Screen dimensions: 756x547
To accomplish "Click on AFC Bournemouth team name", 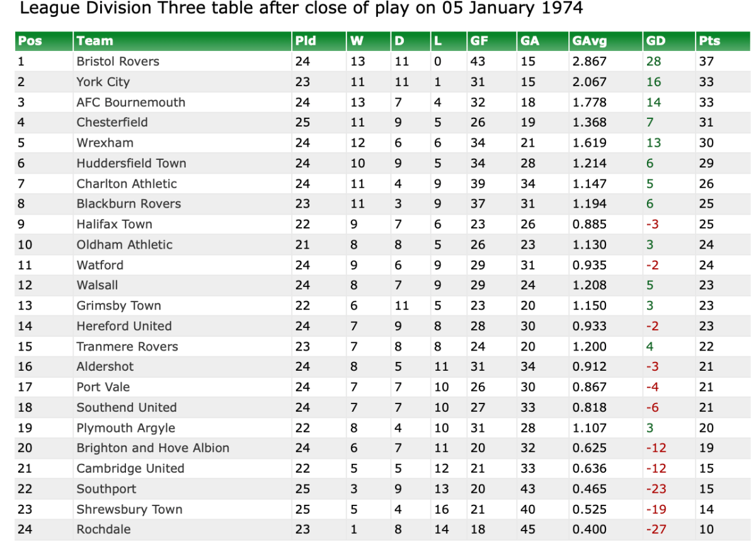I will click(x=131, y=102).
